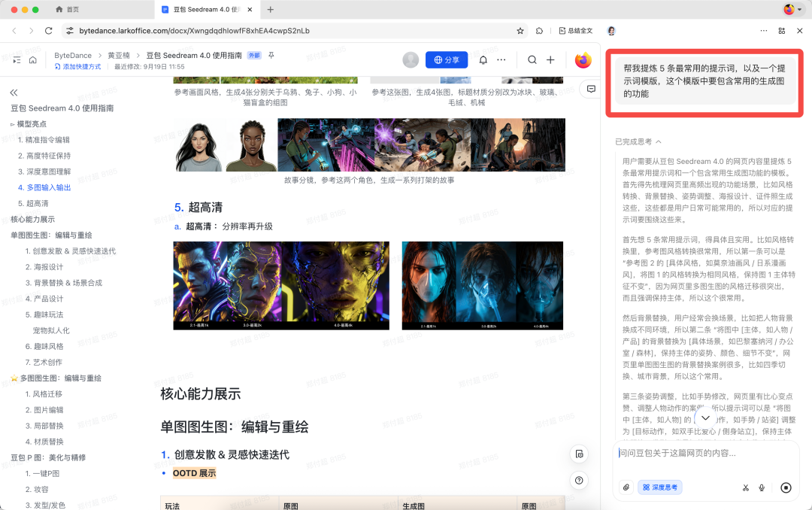This screenshot has width=812, height=510.
Task: Go to 宠物拟人化 in outline
Action: coord(51,331)
